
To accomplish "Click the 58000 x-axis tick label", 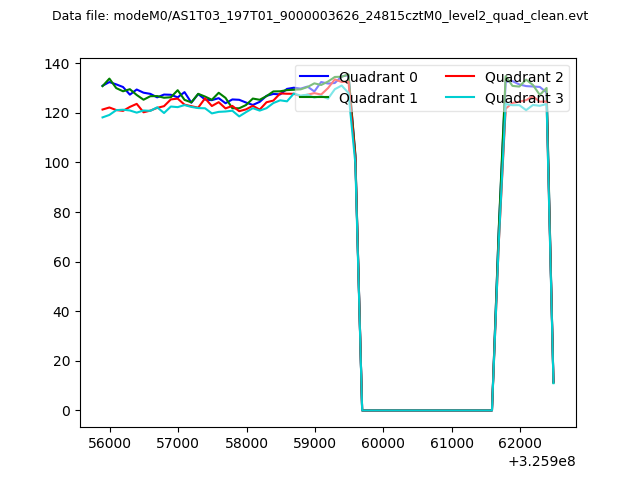I will pyautogui.click(x=246, y=441).
